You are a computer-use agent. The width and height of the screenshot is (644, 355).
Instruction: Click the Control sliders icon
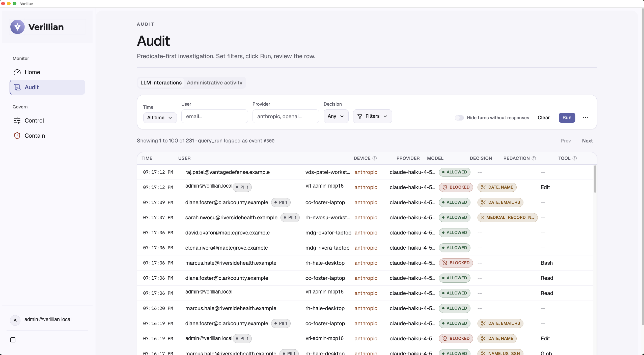coord(17,121)
